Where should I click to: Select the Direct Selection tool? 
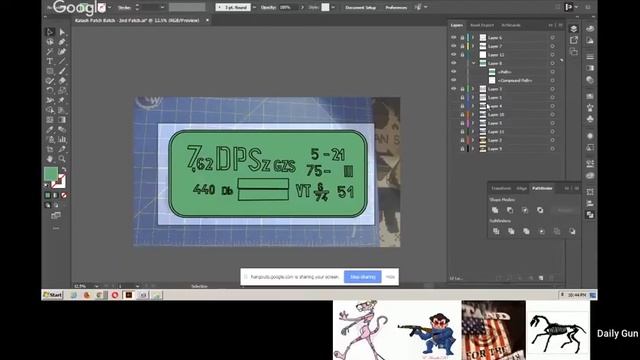(x=62, y=32)
